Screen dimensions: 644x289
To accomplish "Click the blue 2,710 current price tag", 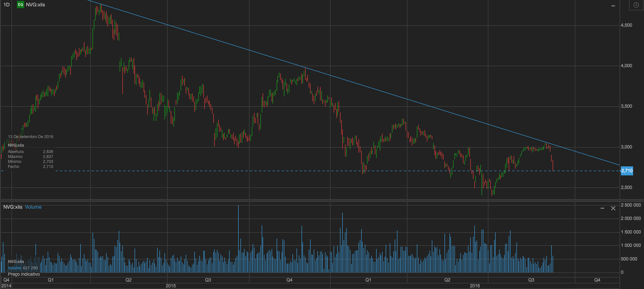I will coord(627,171).
